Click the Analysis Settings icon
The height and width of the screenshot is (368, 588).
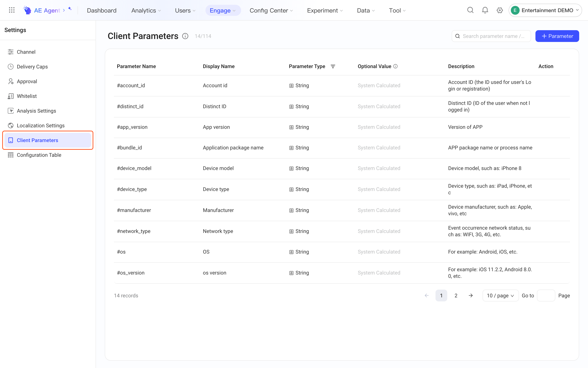tap(11, 111)
